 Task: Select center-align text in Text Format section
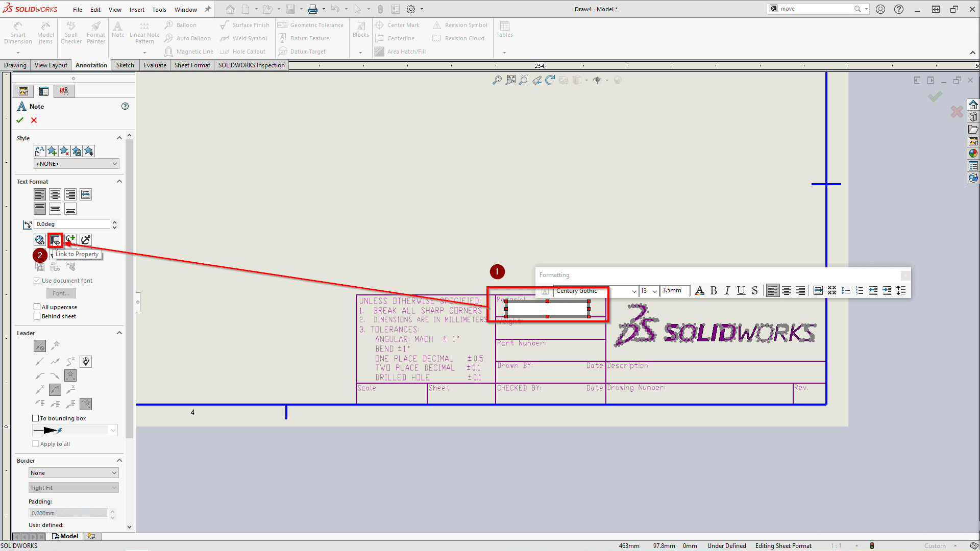coord(55,195)
